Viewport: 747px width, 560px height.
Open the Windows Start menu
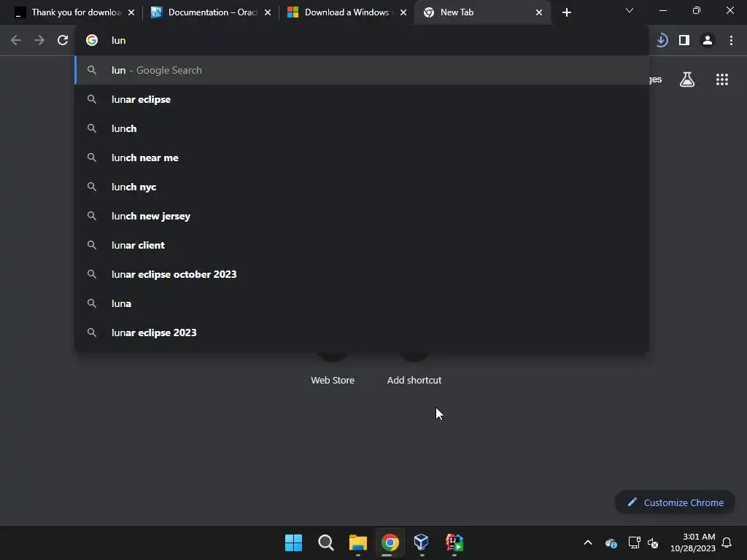293,542
